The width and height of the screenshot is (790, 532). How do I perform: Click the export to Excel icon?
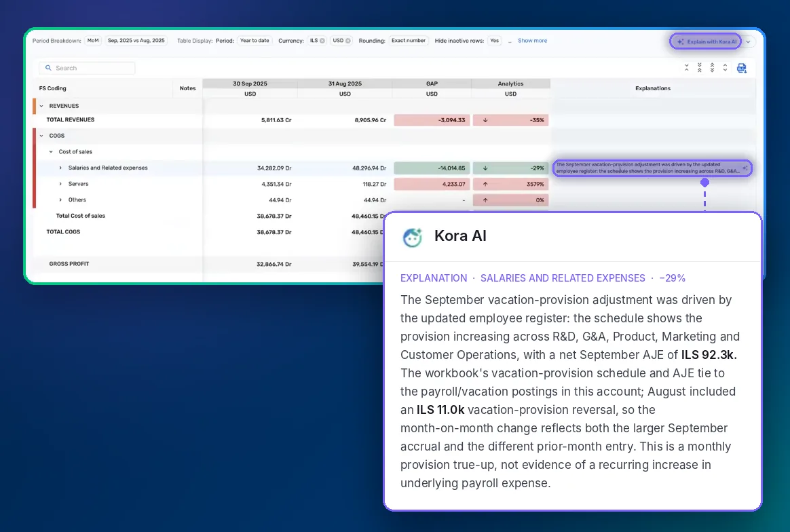click(x=742, y=68)
